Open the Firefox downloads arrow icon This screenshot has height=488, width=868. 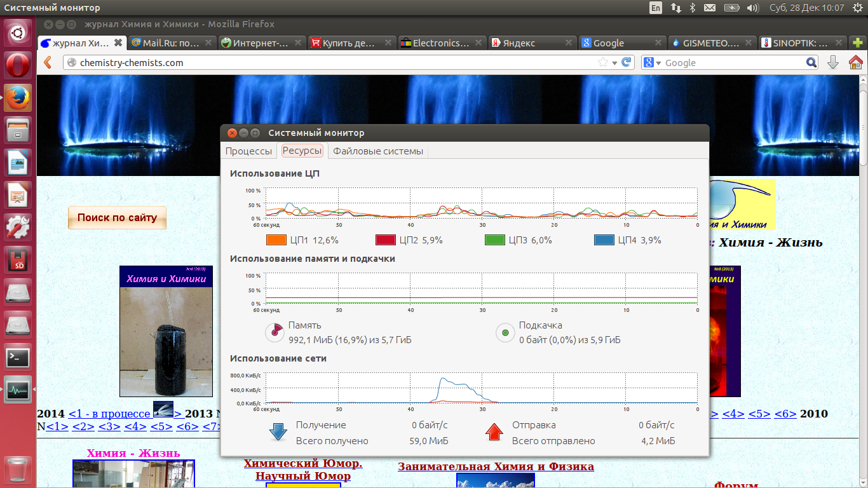click(x=832, y=62)
